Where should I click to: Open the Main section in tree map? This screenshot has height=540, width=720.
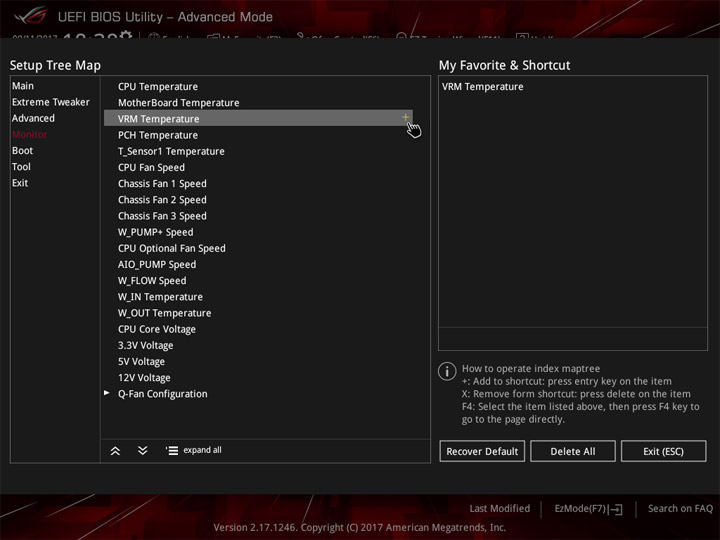click(22, 86)
